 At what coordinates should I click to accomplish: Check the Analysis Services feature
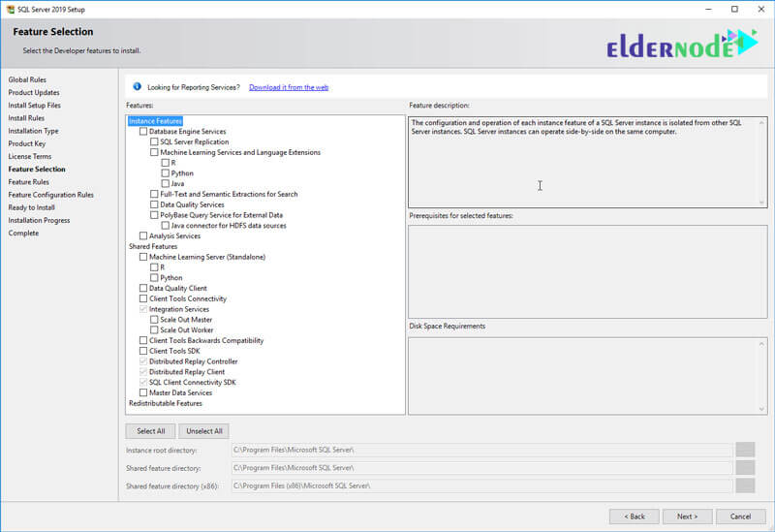click(143, 235)
